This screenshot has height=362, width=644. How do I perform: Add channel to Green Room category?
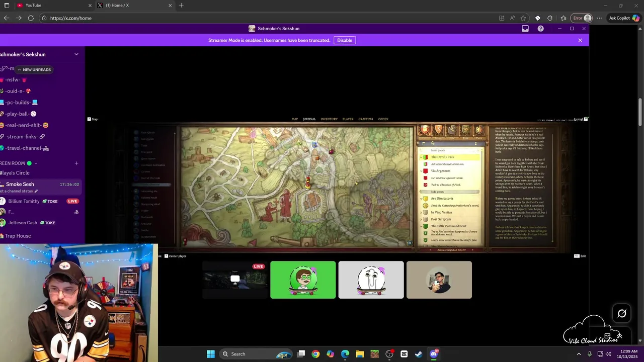(76, 163)
